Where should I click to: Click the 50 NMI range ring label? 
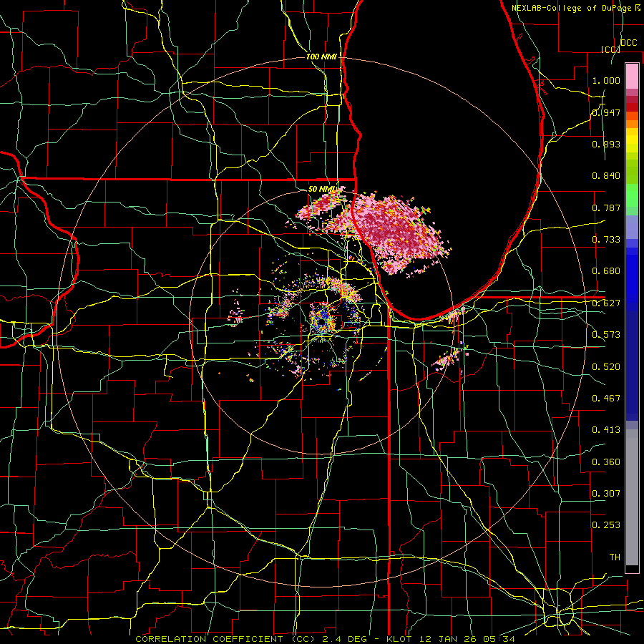321,189
